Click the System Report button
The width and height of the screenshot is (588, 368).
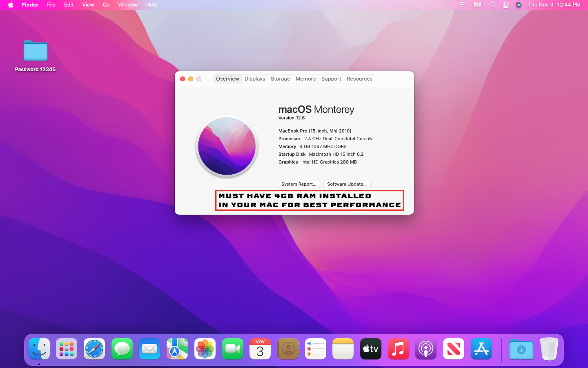(298, 184)
